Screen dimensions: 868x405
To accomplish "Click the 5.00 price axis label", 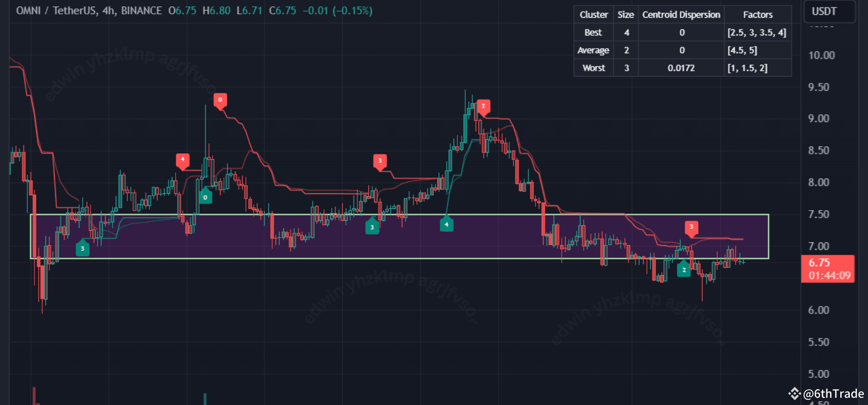I will point(818,374).
